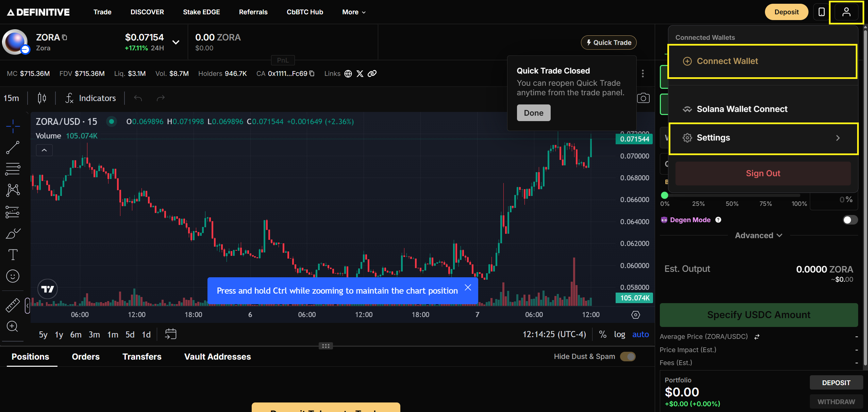This screenshot has height=412, width=868.
Task: Copy the contract address icon
Action: click(312, 73)
